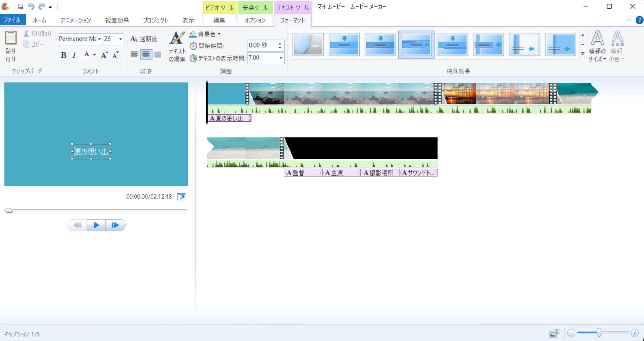Select the サウンドト... caption on timeline
This screenshot has height=341, width=644.
coord(418,173)
